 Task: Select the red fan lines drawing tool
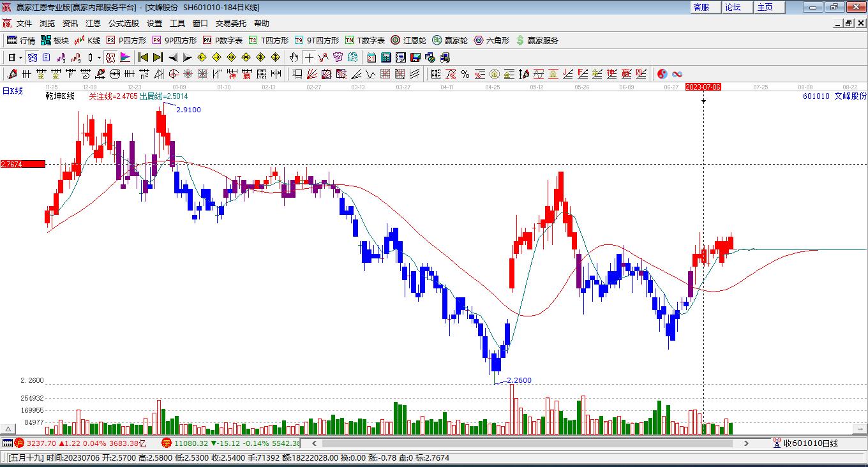[x=312, y=74]
